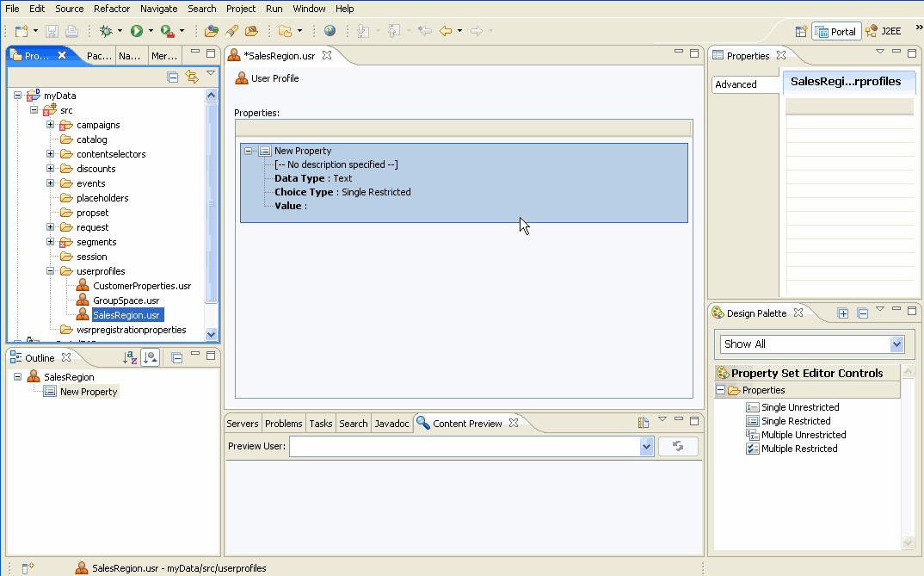The image size is (924, 576).
Task: Open the Project menu
Action: tap(240, 9)
